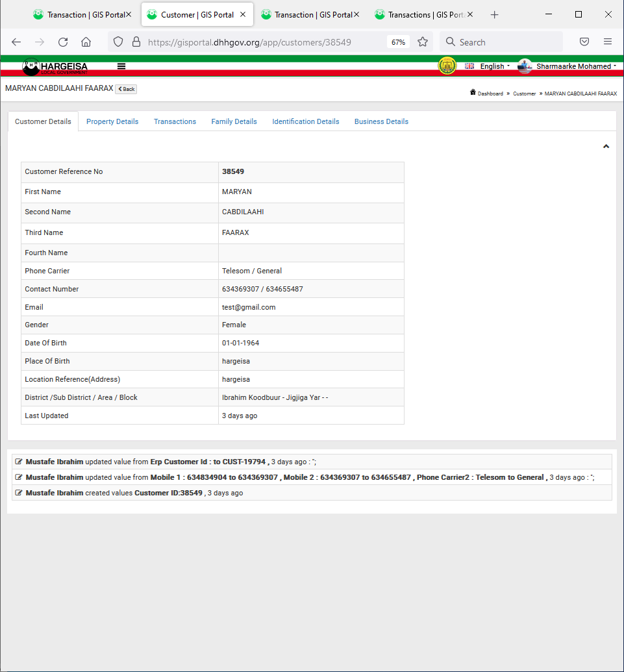View site security padlock info
The image size is (624, 672).
pos(136,42)
